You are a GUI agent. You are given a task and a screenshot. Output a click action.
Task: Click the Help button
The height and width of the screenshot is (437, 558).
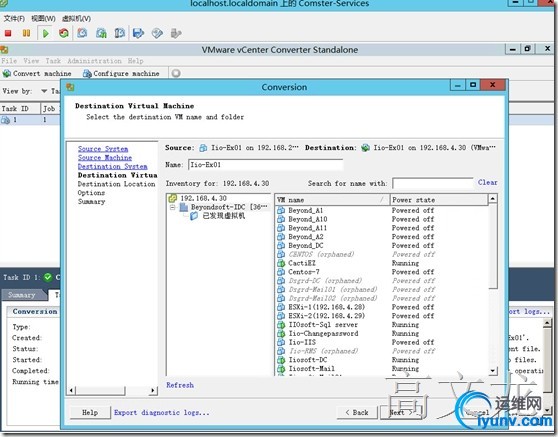(x=90, y=412)
